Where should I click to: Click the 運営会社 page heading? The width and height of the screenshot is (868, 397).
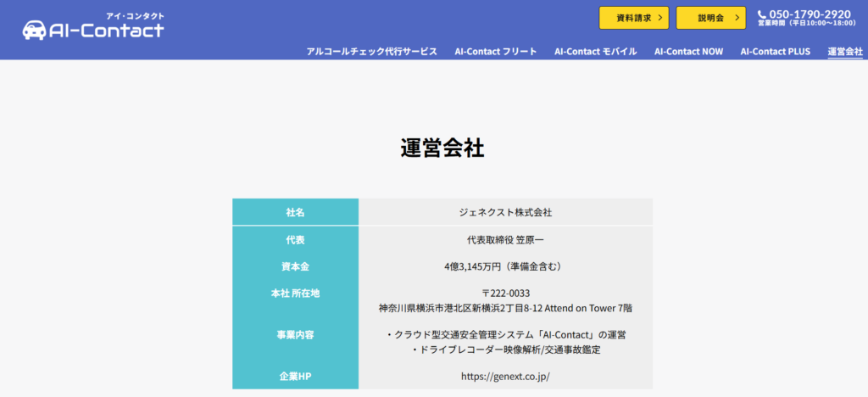[442, 148]
